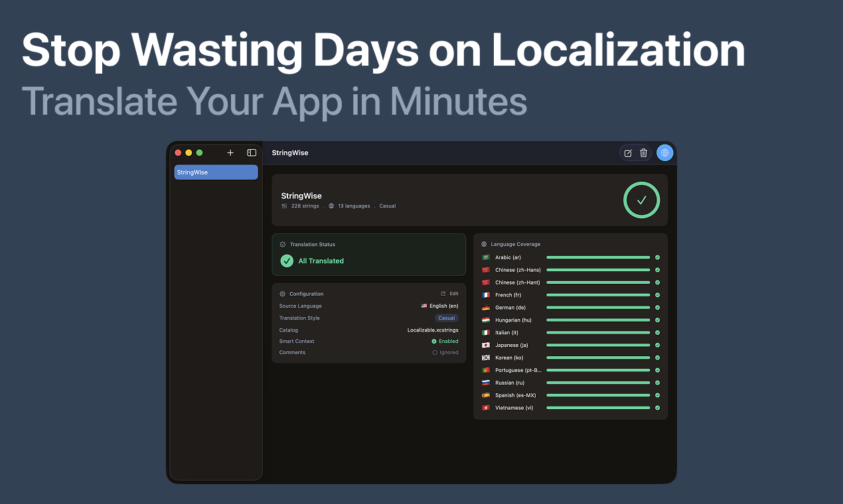
Task: Click the Vietnamese flag icon
Action: 486,408
